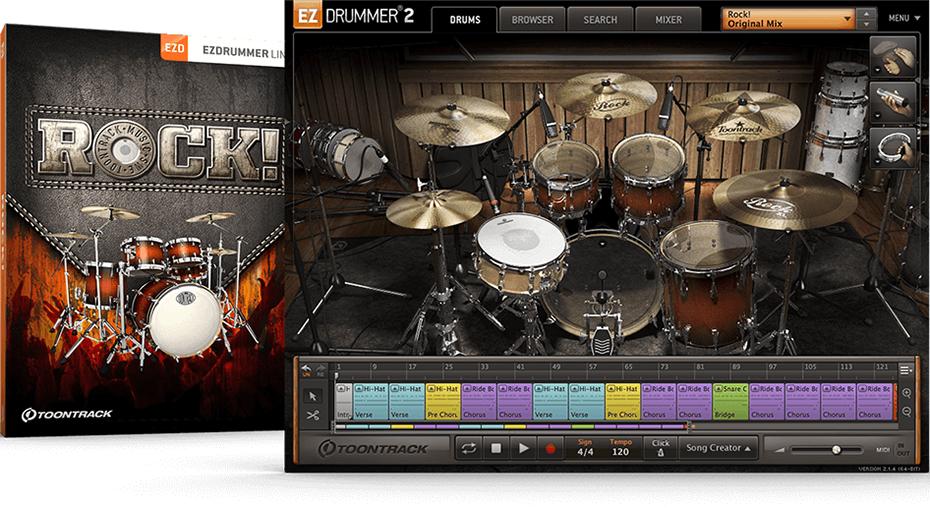The width and height of the screenshot is (930, 508).
Task: Select the arrow pointer tool
Action: coord(313,396)
